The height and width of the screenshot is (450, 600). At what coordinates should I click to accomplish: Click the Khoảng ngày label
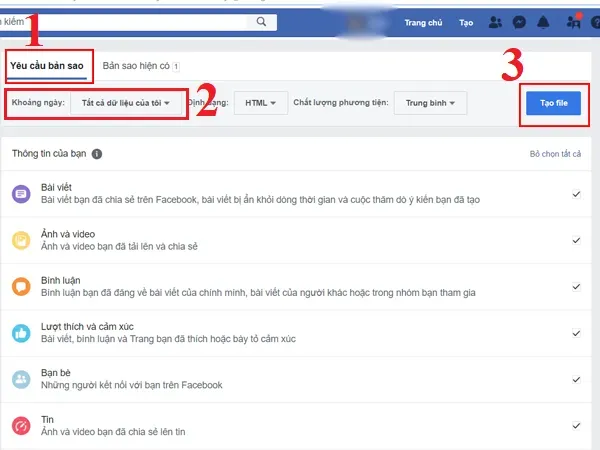click(x=38, y=103)
